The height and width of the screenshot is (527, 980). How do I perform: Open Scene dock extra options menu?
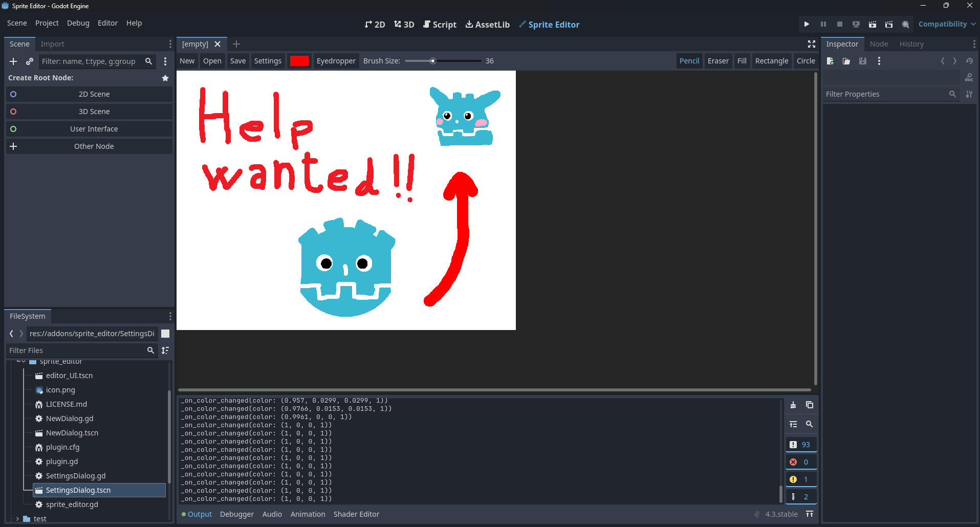pyautogui.click(x=165, y=61)
